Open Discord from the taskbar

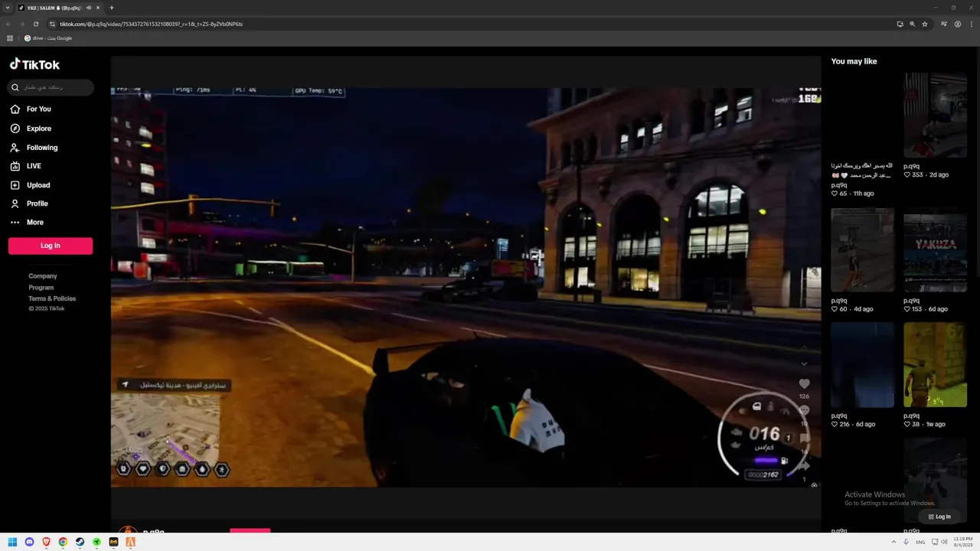[29, 542]
